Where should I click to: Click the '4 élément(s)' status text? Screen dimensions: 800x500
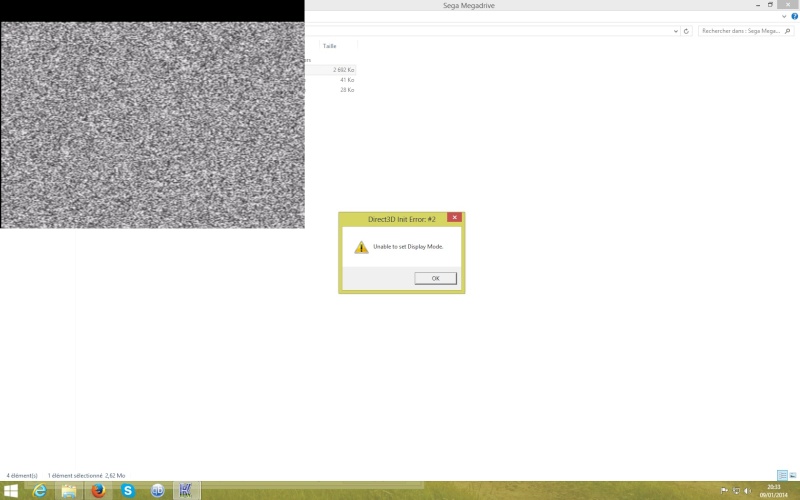click(x=22, y=476)
